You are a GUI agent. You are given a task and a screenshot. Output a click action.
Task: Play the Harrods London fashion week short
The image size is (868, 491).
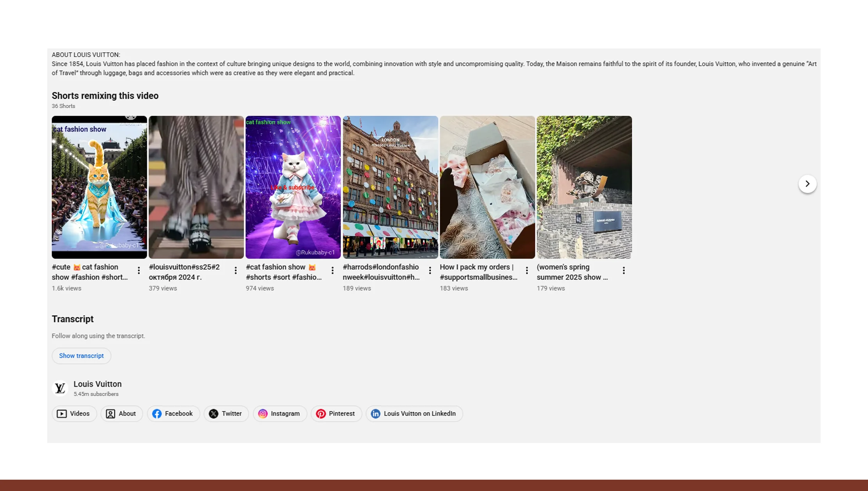point(390,187)
